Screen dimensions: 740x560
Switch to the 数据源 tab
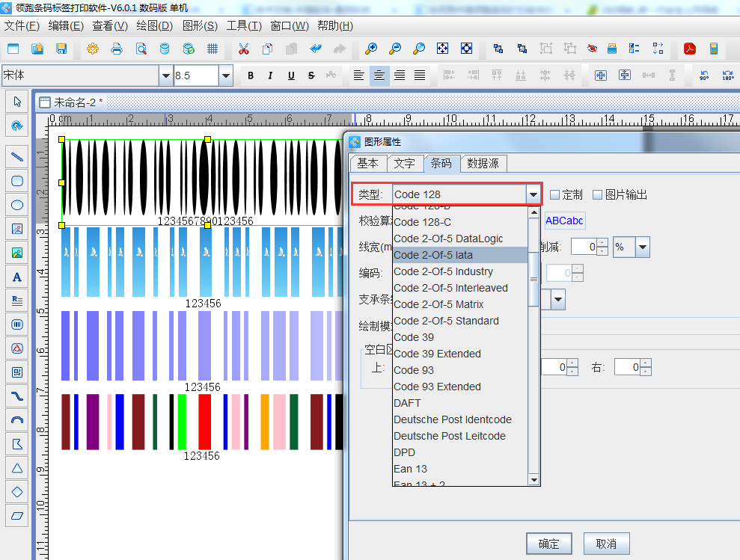pyautogui.click(x=483, y=164)
